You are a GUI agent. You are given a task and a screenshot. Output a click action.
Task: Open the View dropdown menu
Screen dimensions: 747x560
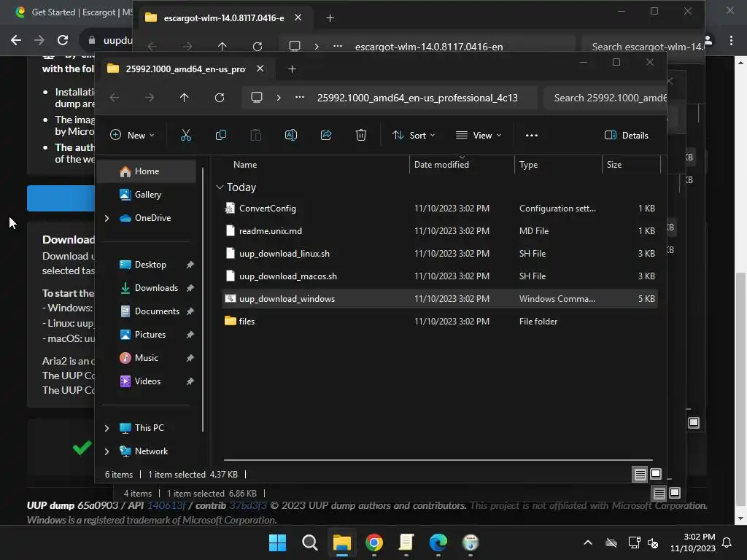[x=479, y=135]
